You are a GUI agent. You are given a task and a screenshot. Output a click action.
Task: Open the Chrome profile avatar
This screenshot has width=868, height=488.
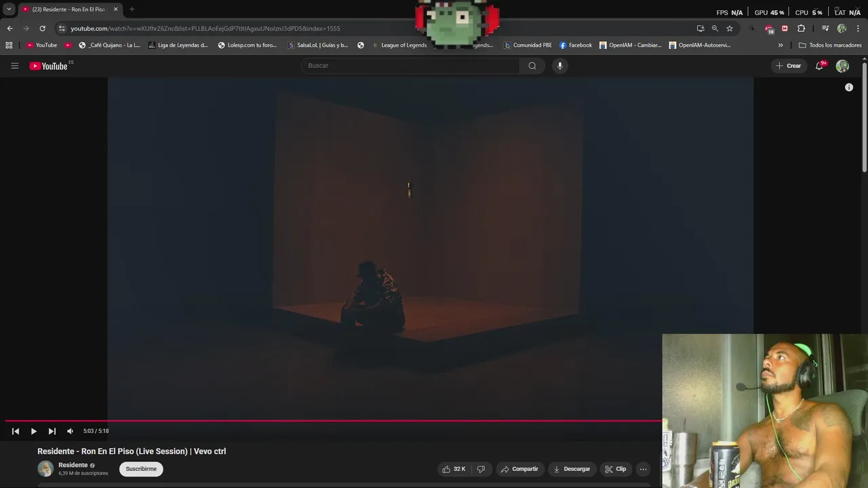(x=842, y=28)
